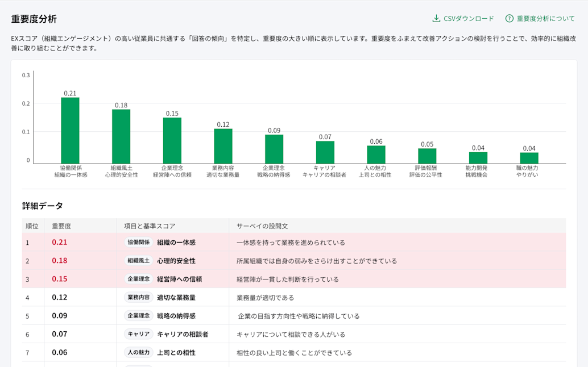
Task: Click the キャリア tag in row 6
Action: point(139,334)
